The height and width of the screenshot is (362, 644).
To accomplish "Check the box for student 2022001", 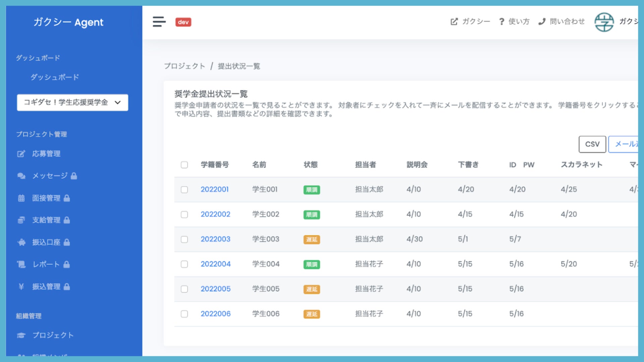I will [184, 190].
